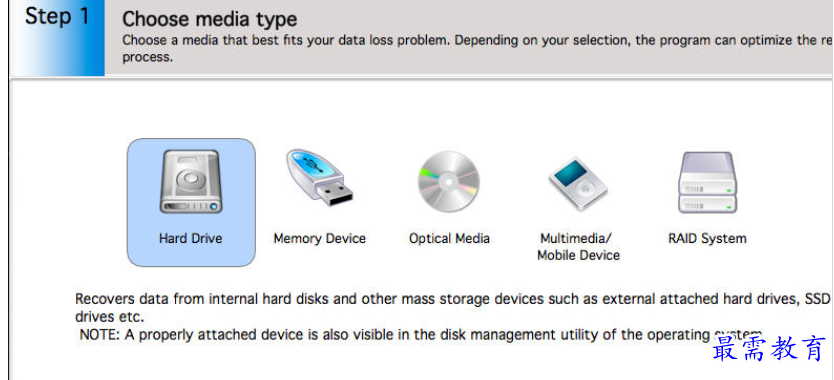Click the RAID System text label
Viewport: 834px width, 380px height.
707,238
